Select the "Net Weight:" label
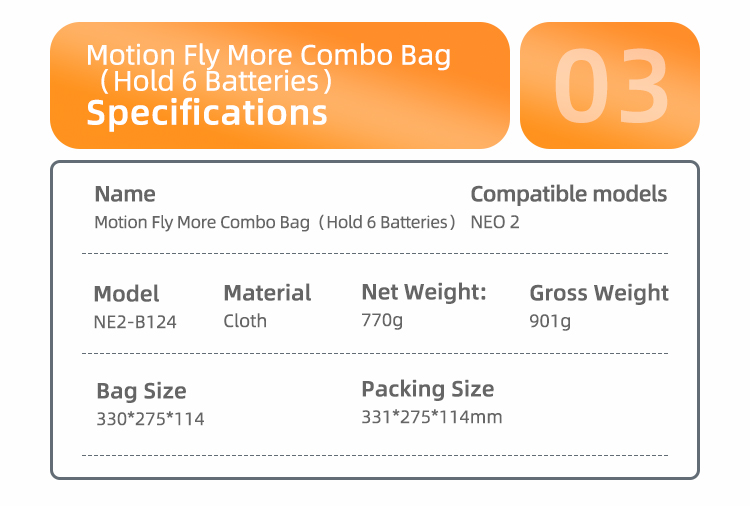The image size is (750, 506). pos(423,292)
